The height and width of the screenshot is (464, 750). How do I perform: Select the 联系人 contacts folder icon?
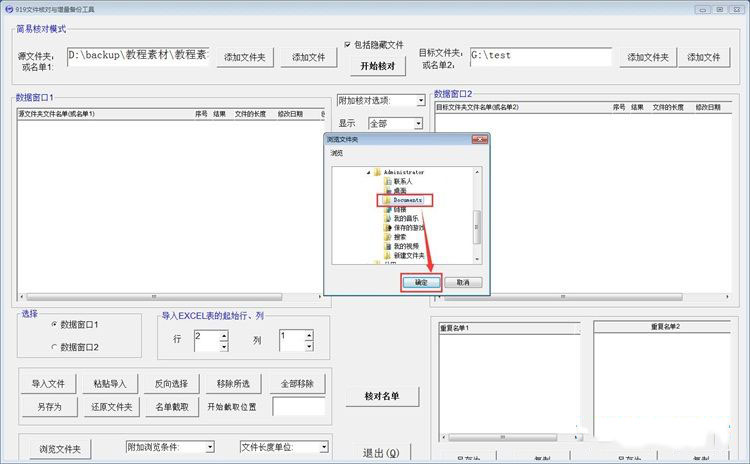[388, 181]
